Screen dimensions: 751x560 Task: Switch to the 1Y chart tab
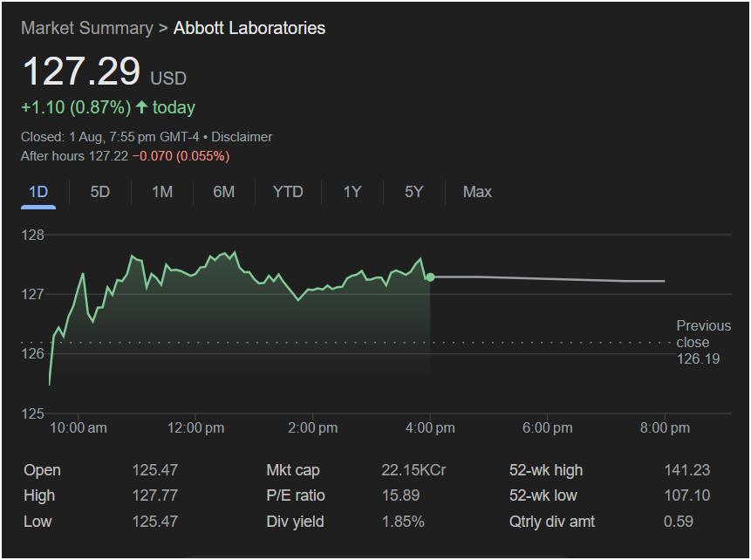pos(352,192)
